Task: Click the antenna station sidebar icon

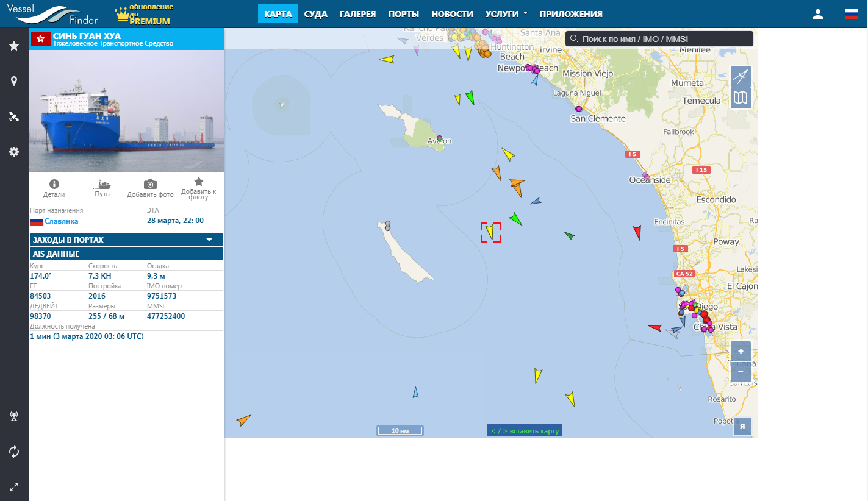Action: (14, 417)
